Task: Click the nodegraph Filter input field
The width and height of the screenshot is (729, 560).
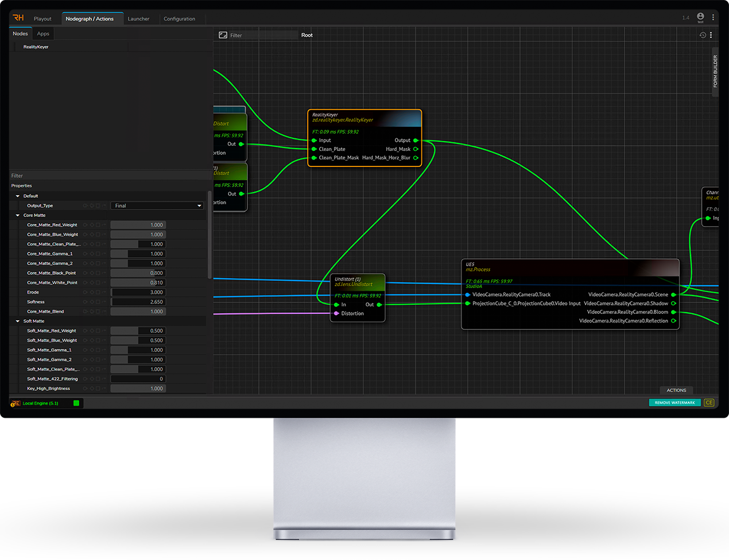Action: (x=263, y=35)
